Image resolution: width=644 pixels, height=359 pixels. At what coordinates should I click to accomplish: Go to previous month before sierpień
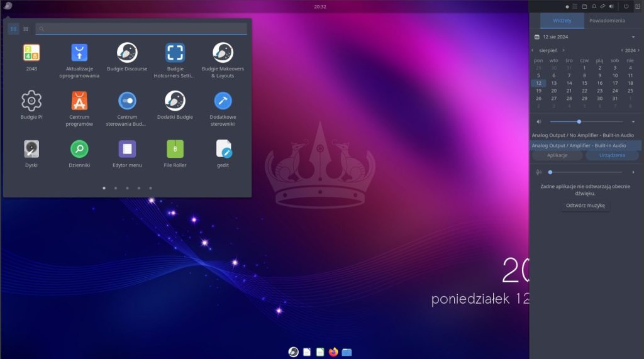(x=533, y=50)
